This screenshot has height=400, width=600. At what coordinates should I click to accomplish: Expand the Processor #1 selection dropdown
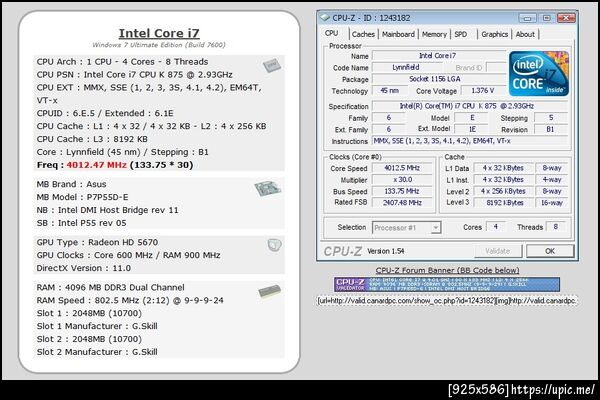coord(435,228)
